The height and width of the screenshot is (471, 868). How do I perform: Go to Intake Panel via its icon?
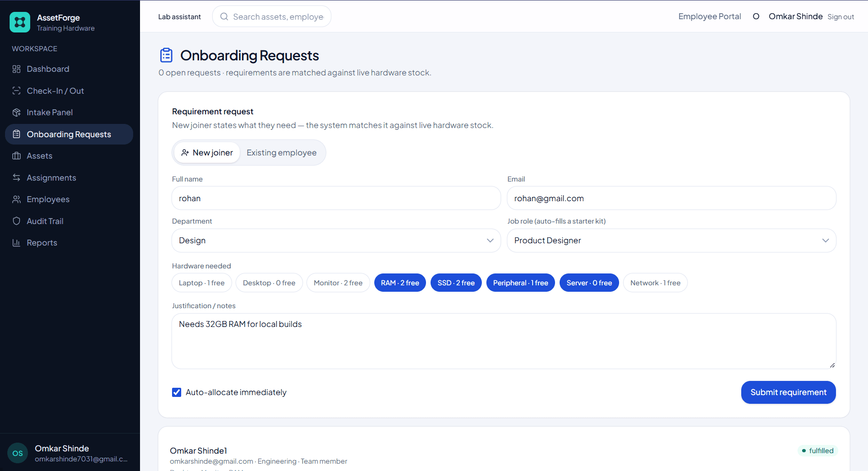16,112
